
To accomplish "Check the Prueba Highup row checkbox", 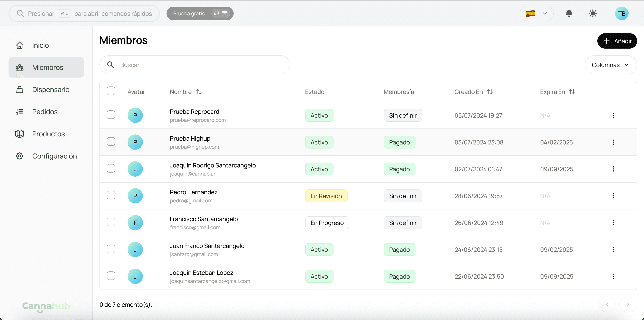I will tap(111, 142).
